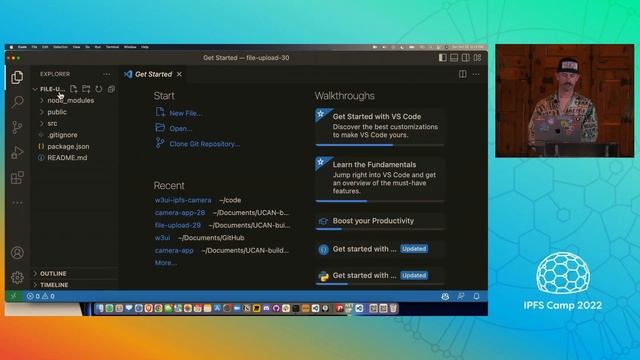Expand the node_modules folder
640x360 pixels.
[x=70, y=100]
